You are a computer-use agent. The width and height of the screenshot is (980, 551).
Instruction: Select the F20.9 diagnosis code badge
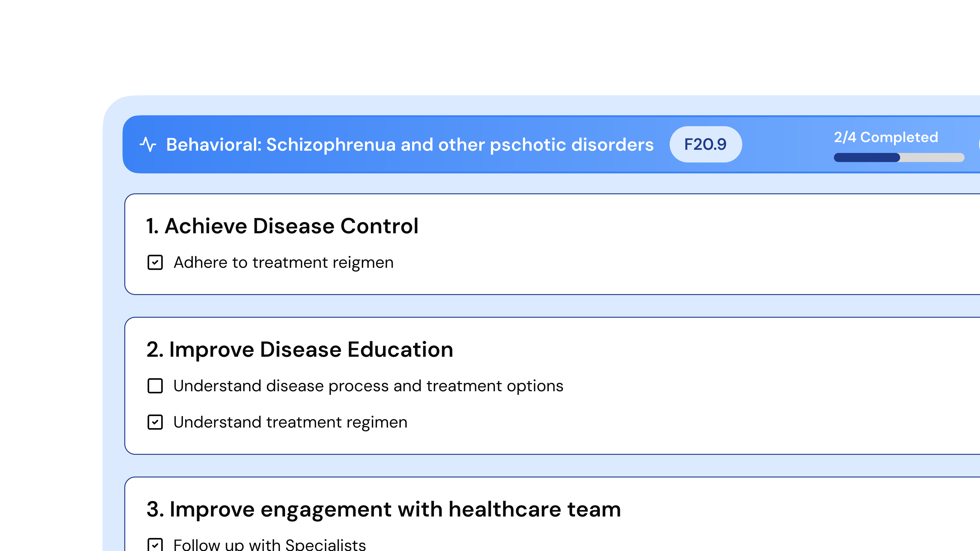(706, 144)
